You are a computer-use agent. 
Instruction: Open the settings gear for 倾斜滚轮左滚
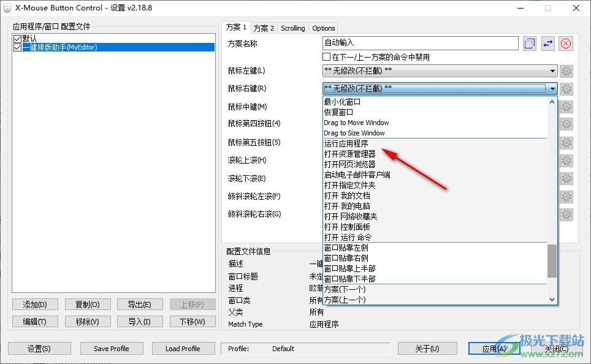[566, 197]
